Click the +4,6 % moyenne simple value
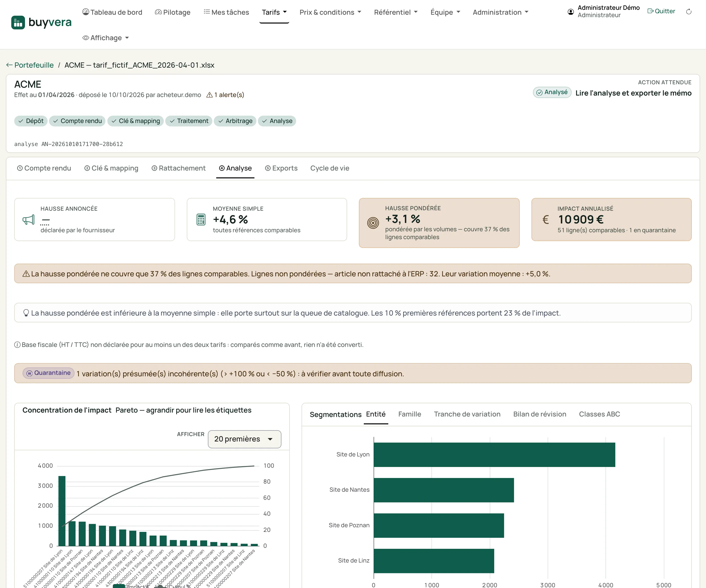 (x=230, y=220)
